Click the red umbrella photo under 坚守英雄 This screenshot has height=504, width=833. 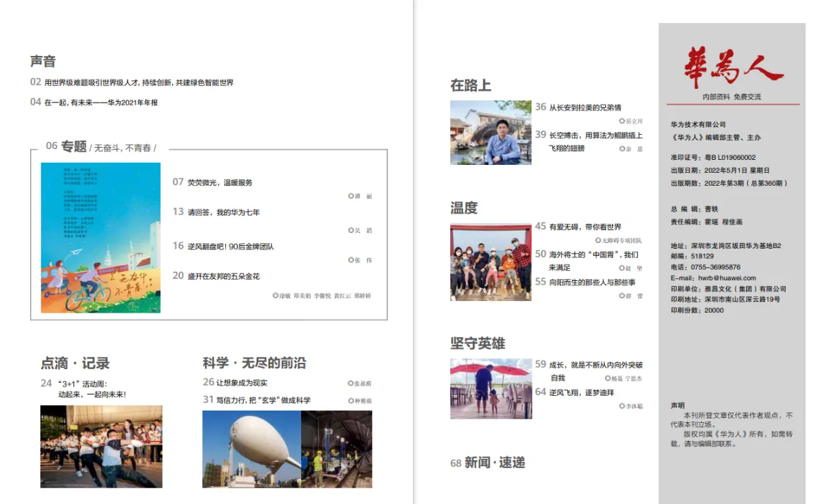[x=490, y=388]
